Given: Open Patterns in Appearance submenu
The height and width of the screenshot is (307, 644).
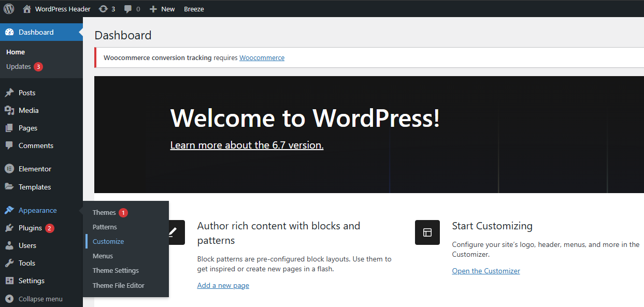Looking at the screenshot, I should point(105,227).
